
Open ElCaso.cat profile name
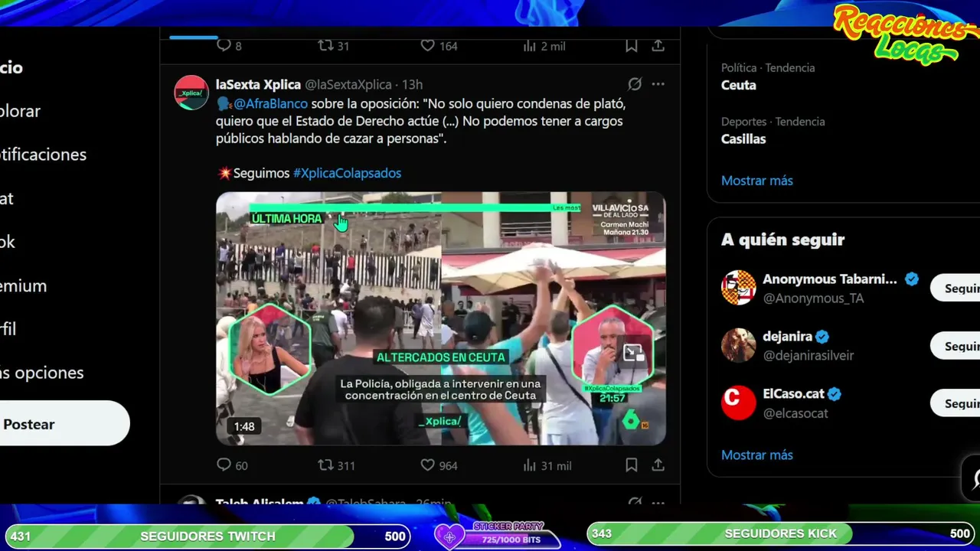point(793,394)
